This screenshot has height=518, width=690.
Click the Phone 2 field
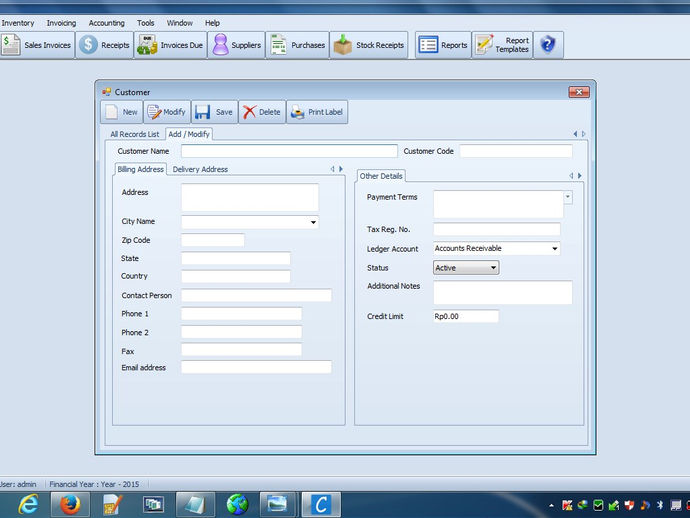(x=241, y=332)
